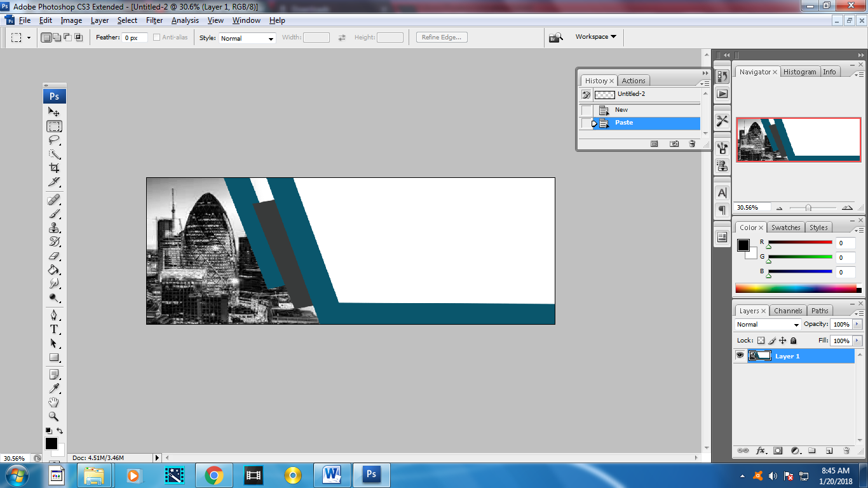Screen dimensions: 868x488
Task: Open the Character panel icon
Action: click(722, 193)
